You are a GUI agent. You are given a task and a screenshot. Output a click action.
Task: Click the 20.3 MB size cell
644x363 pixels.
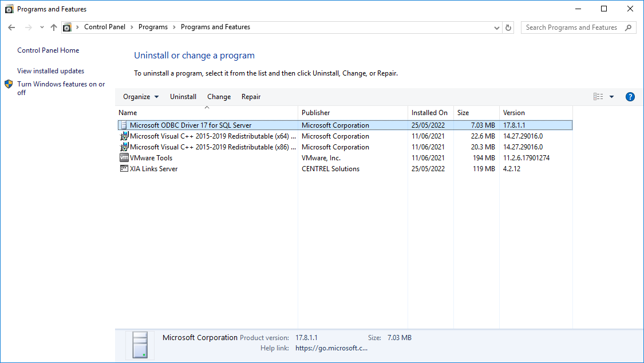click(x=483, y=147)
